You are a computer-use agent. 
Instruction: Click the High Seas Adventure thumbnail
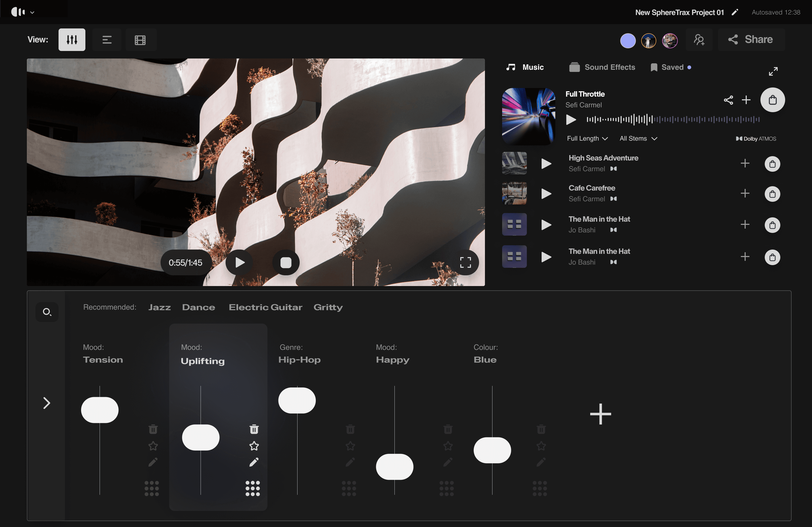pos(514,163)
